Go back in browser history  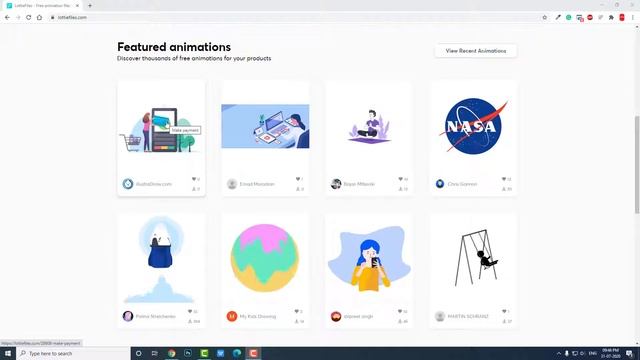[x=7, y=17]
